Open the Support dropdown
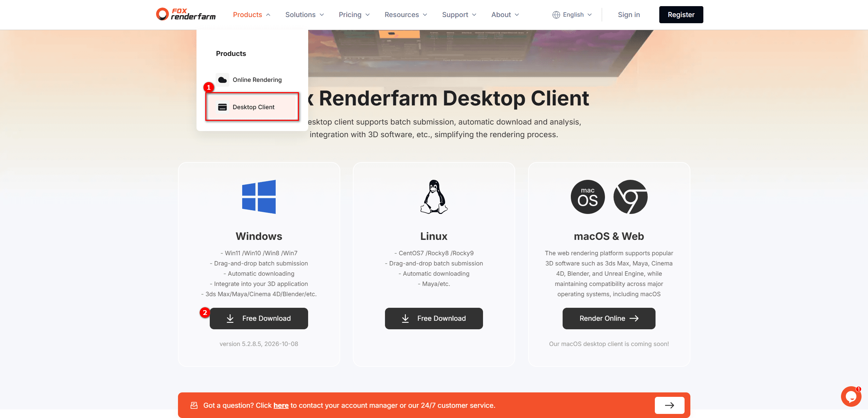 (459, 15)
